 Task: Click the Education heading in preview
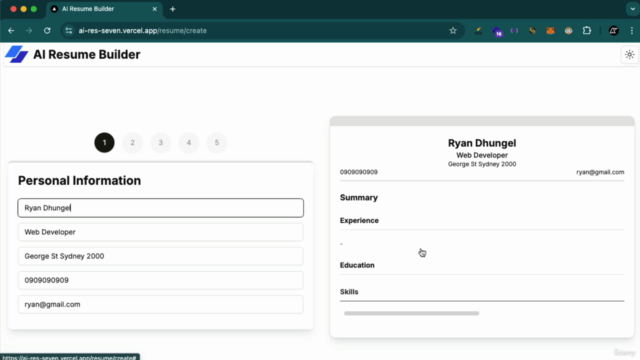pyautogui.click(x=357, y=265)
